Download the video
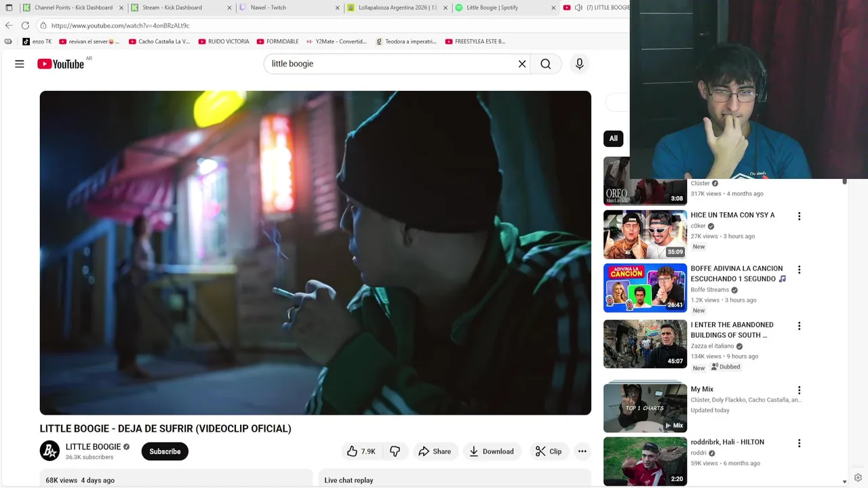Screen dimensions: 868x488 [492, 451]
